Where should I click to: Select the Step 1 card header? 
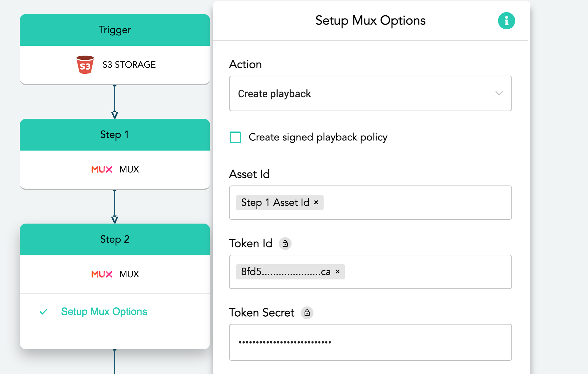click(x=115, y=135)
